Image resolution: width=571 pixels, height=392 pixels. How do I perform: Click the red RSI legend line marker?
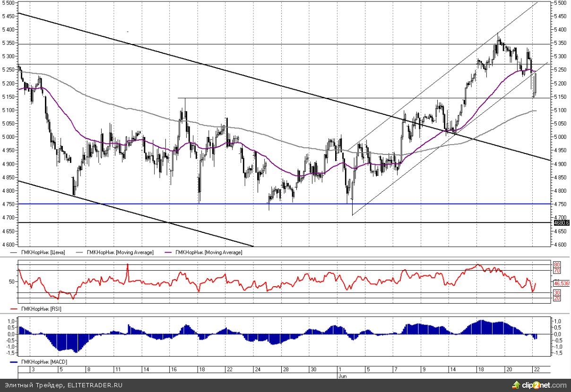[13, 309]
